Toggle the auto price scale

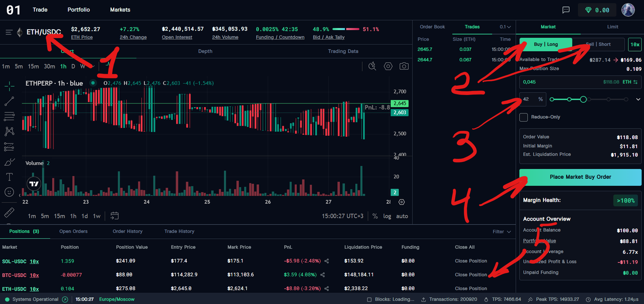[x=402, y=216]
